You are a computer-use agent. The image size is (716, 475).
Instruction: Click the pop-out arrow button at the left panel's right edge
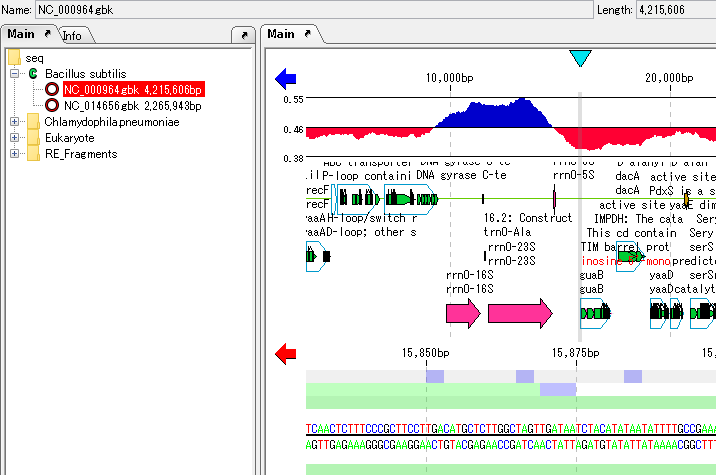coord(243,35)
